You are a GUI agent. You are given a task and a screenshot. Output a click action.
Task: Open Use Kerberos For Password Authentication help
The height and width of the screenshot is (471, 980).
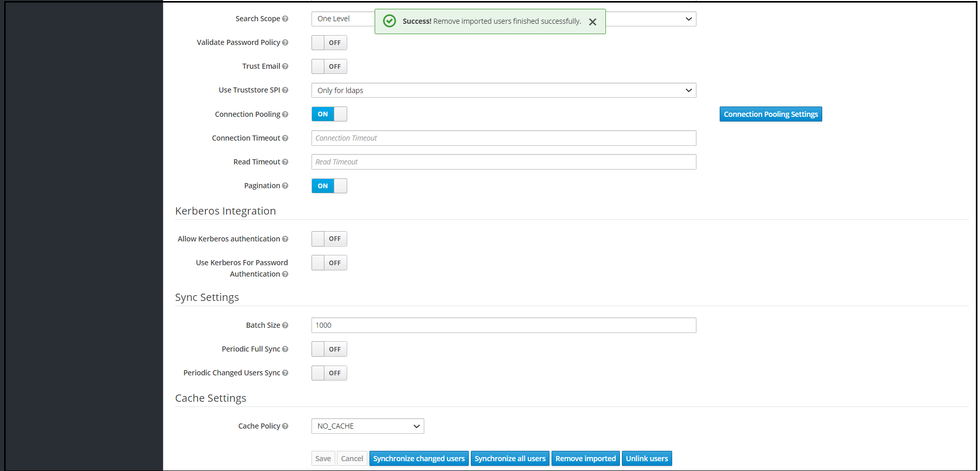point(285,274)
